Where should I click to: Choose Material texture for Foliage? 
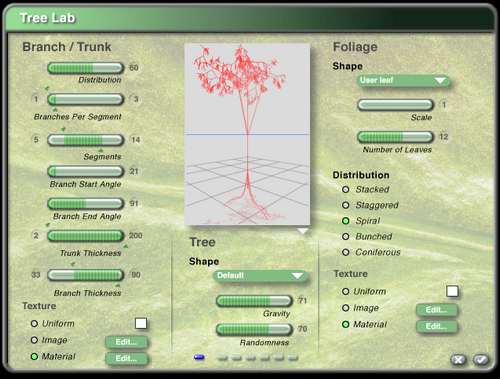pyautogui.click(x=346, y=324)
